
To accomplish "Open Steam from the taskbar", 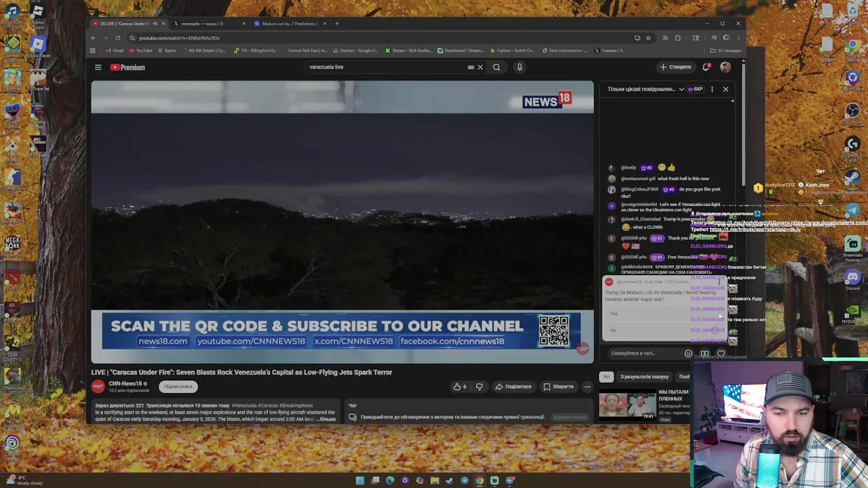I will [x=450, y=481].
